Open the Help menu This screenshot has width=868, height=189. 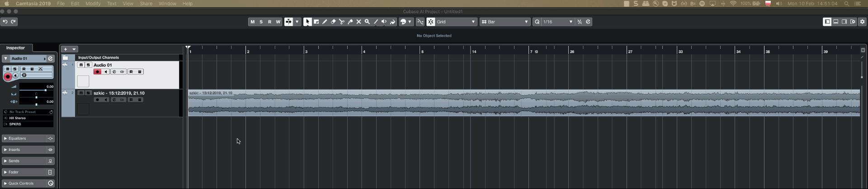187,3
